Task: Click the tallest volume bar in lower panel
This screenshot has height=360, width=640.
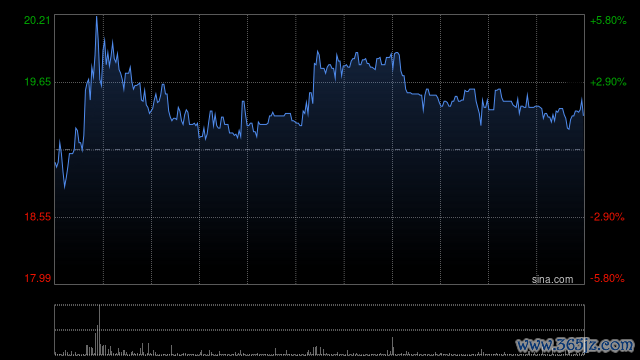Action: point(99,330)
